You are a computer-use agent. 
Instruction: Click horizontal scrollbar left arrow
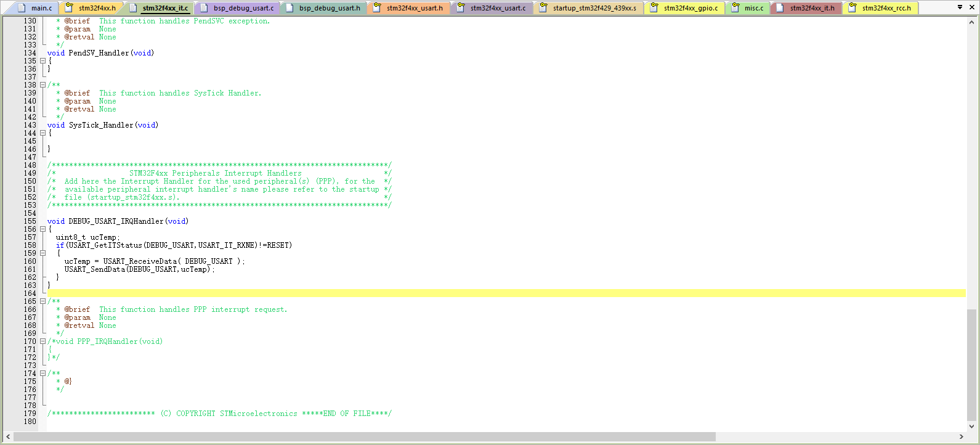click(8, 437)
